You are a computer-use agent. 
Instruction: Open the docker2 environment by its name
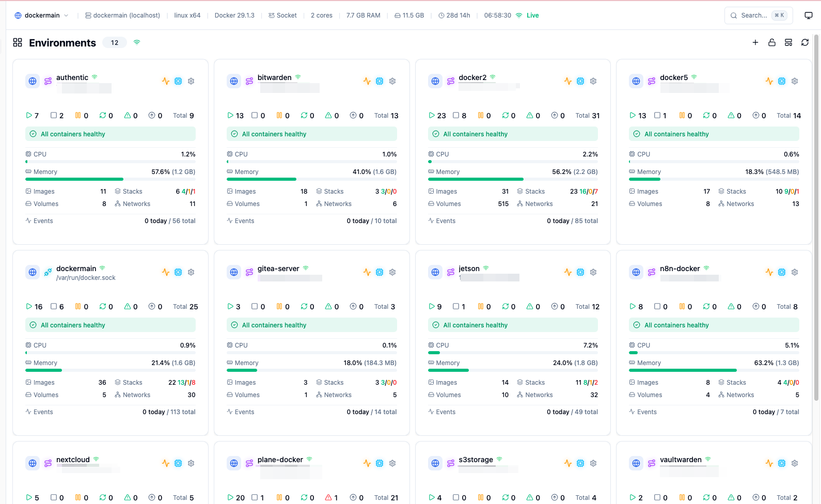[x=472, y=77]
